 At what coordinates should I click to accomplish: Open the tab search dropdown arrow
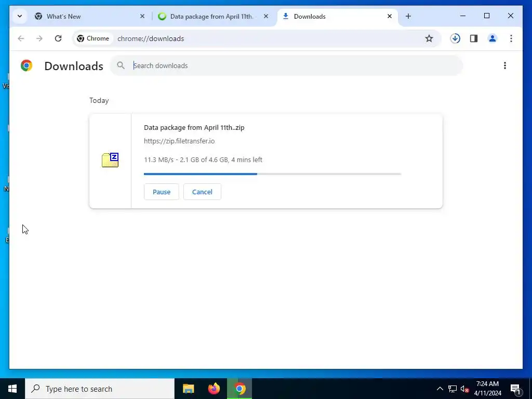pos(20,16)
